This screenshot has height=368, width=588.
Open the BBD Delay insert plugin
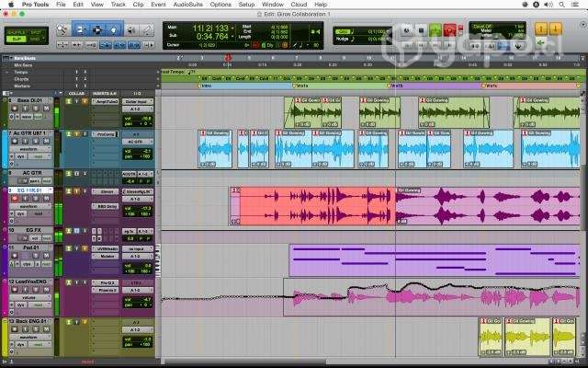[x=106, y=206]
